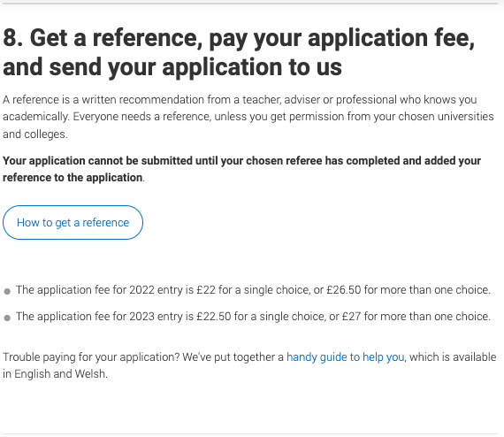This screenshot has width=504, height=437.
Task: Click the horizontal divider line below the section
Action: (252, 433)
